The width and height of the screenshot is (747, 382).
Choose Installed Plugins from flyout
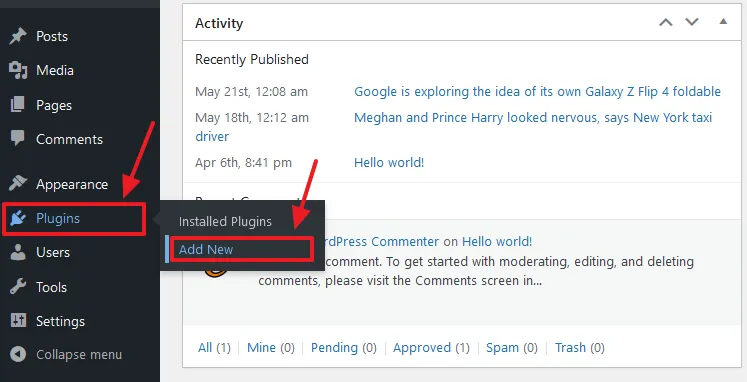click(x=225, y=221)
